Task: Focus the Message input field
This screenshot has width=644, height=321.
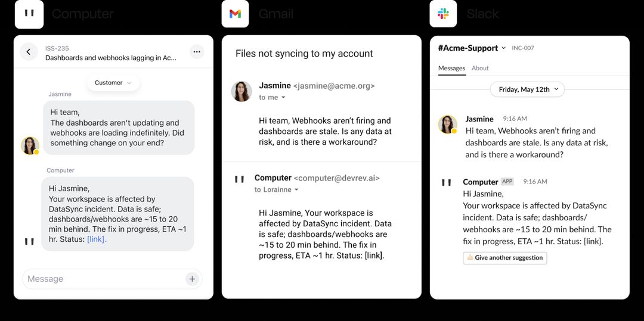Action: pos(112,279)
